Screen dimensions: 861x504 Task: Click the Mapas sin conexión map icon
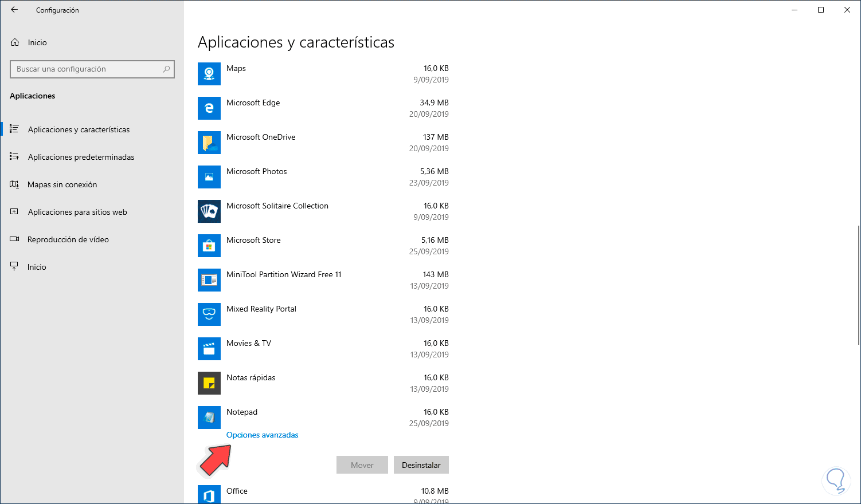click(x=14, y=184)
